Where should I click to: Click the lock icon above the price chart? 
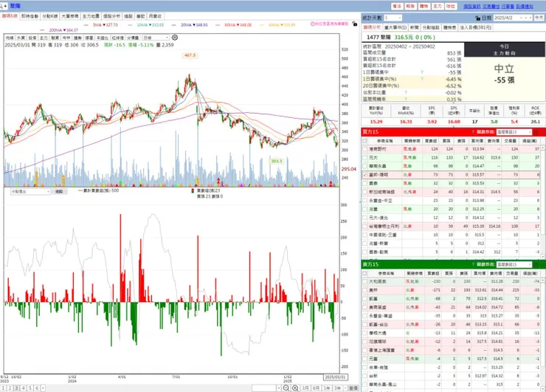click(x=354, y=24)
